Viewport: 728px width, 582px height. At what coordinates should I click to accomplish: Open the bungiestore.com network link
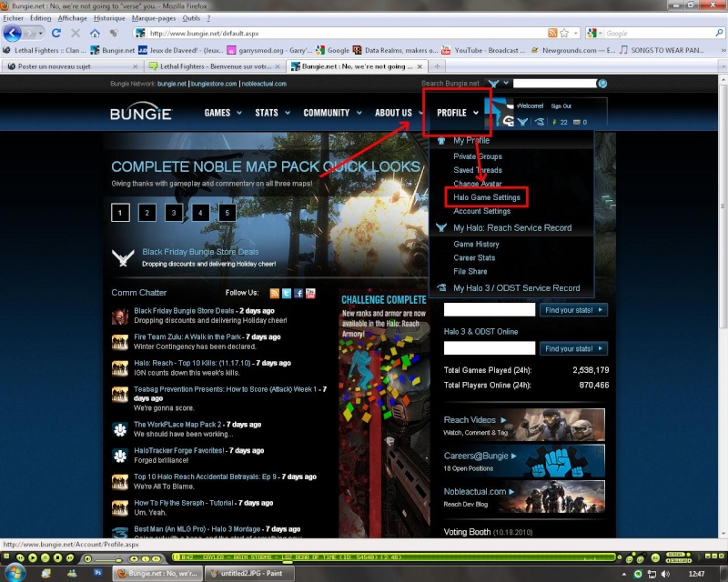point(214,84)
